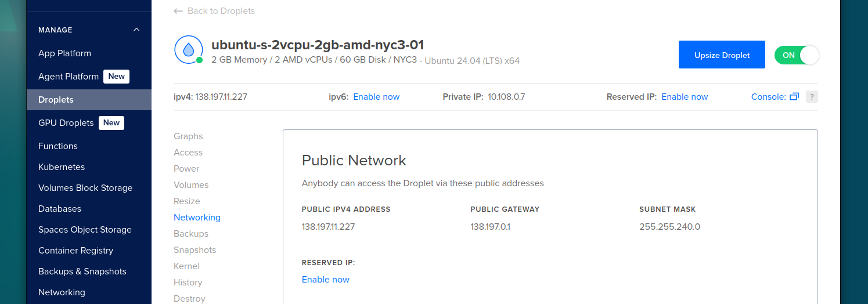This screenshot has height=304, width=868.
Task: Open Spaces Object Storage
Action: (85, 230)
